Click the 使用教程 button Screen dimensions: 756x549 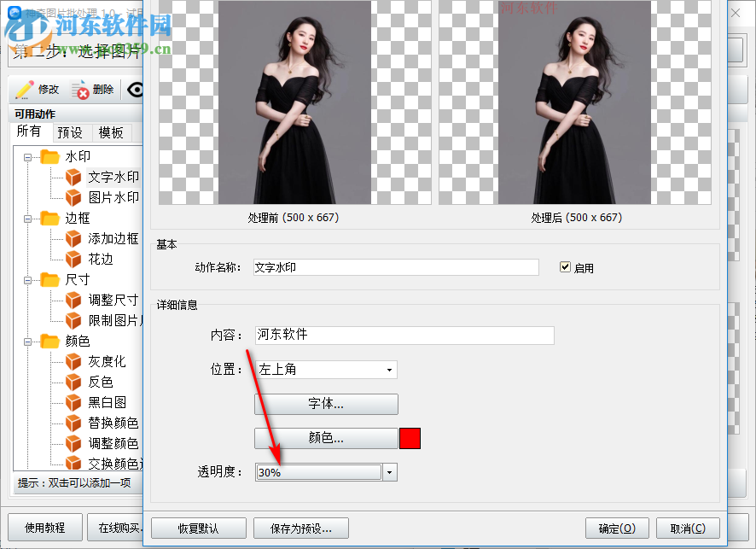[45, 528]
